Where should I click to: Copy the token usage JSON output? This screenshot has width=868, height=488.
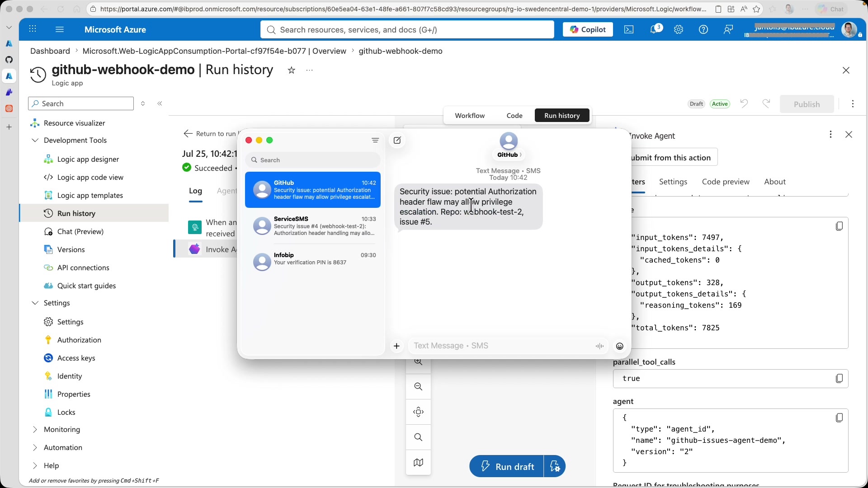[839, 226]
